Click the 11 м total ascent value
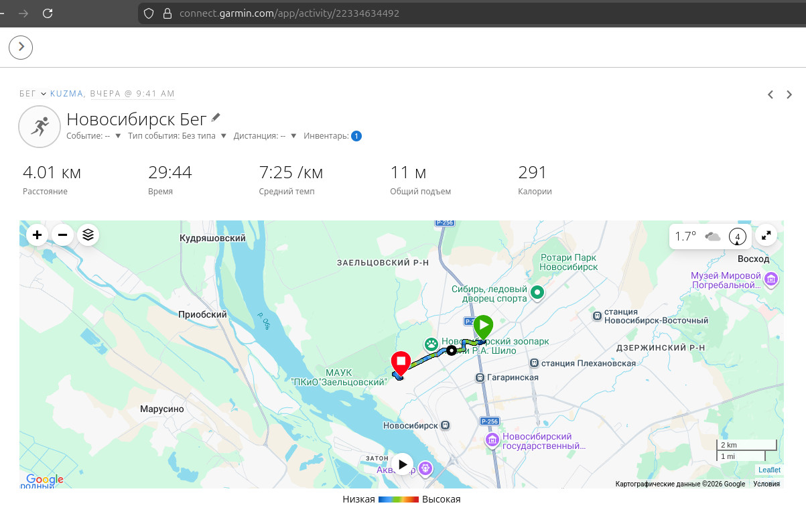The height and width of the screenshot is (532, 806). pos(409,173)
